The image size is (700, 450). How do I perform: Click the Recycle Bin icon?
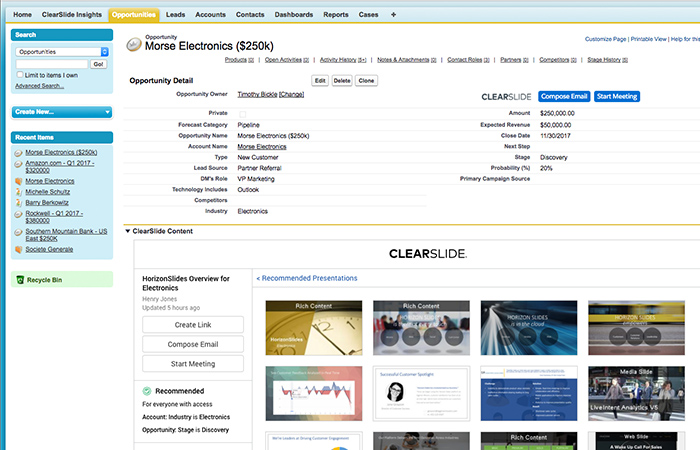pyautogui.click(x=20, y=280)
